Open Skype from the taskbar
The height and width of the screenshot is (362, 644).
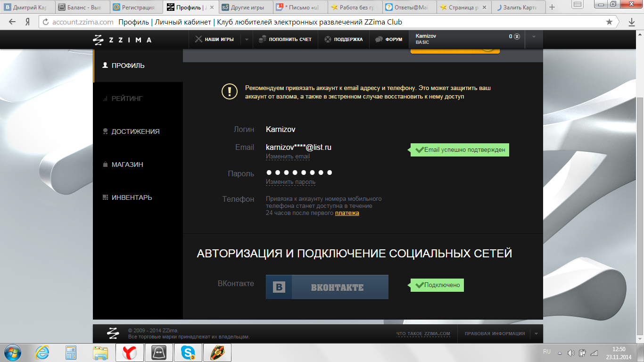click(188, 353)
